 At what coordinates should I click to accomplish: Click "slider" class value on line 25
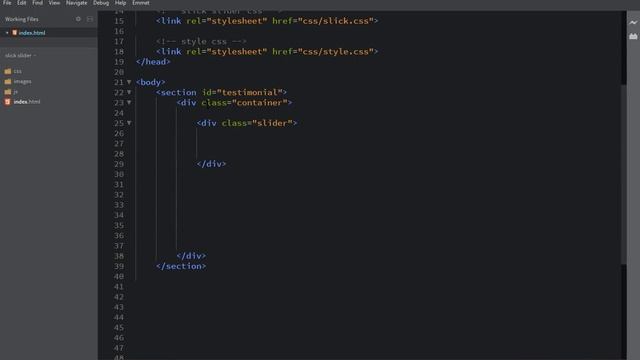[x=272, y=123]
